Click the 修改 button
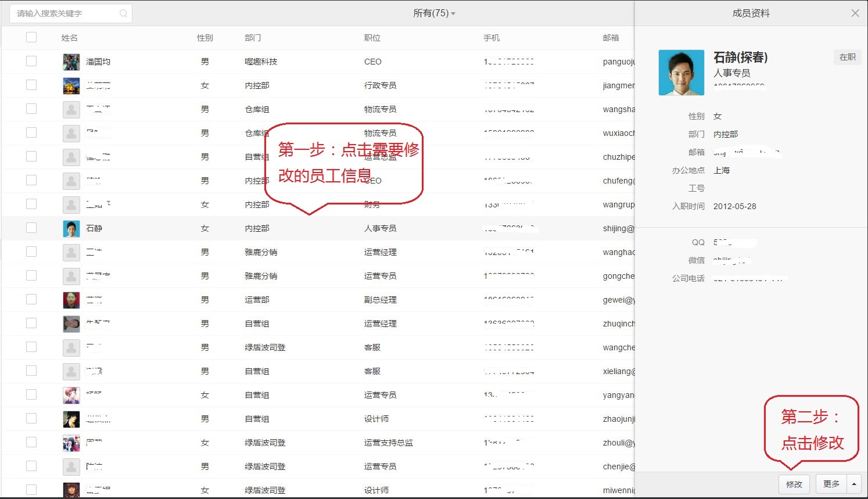This screenshot has width=868, height=499. pyautogui.click(x=794, y=484)
